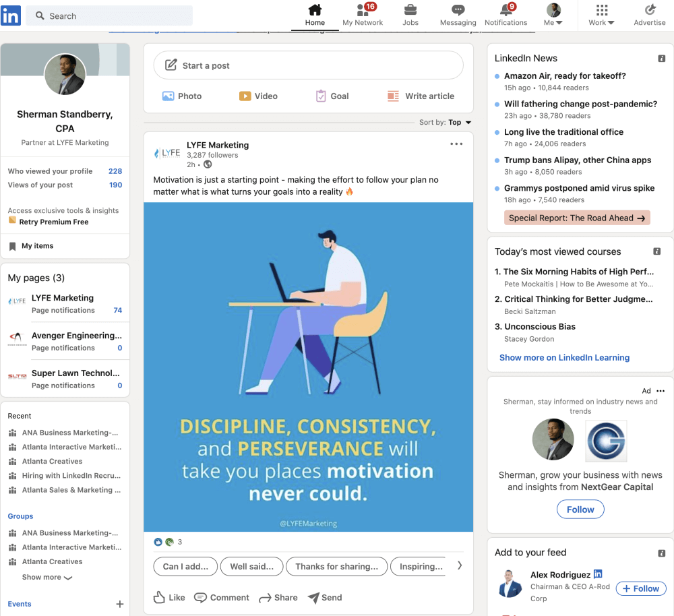Select 'Well said...' quick reply
674x616 pixels.
(251, 567)
